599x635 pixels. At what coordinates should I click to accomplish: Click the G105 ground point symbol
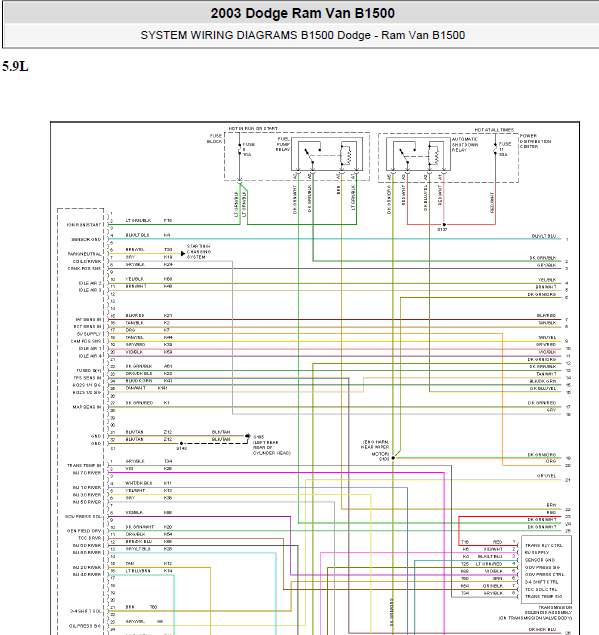coord(247,436)
